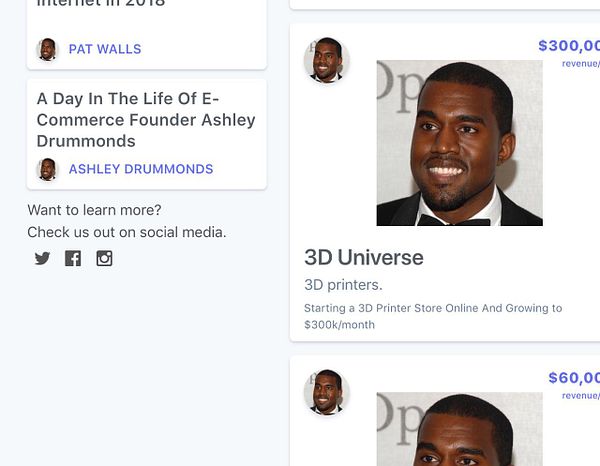Screen dimensions: 600x466
Task: Click the $60,00 revenue figure
Action: pyautogui.click(x=574, y=378)
